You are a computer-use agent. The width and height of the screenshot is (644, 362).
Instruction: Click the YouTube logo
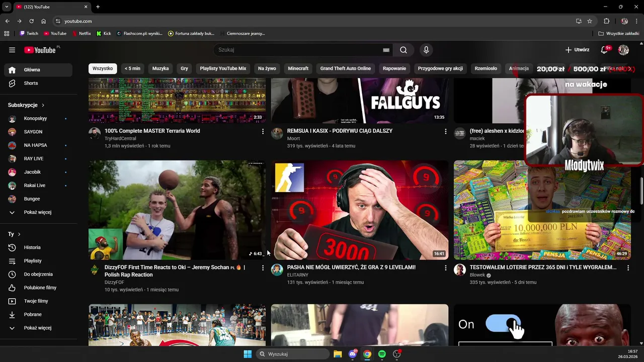[40, 50]
